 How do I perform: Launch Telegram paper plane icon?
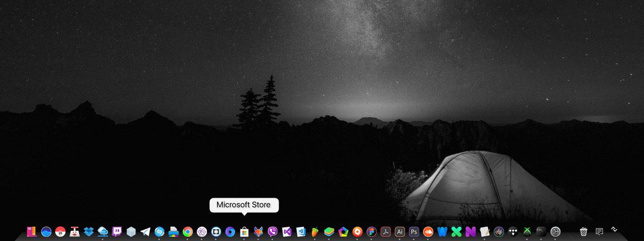(145, 232)
